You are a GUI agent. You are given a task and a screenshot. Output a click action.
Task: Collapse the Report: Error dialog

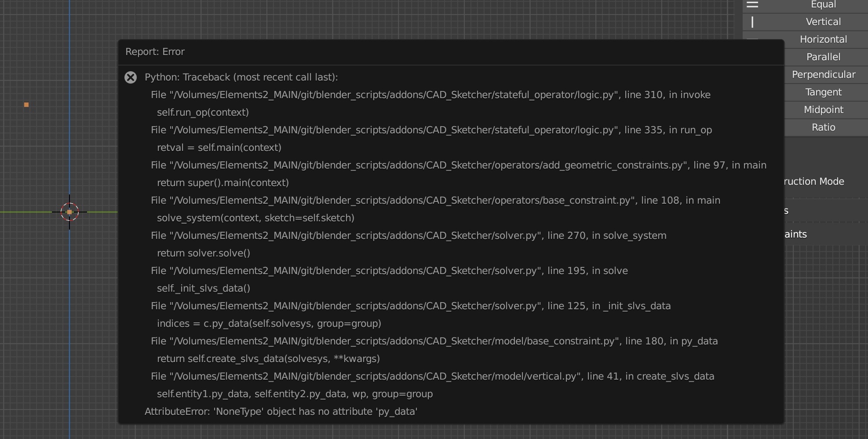[x=155, y=51]
